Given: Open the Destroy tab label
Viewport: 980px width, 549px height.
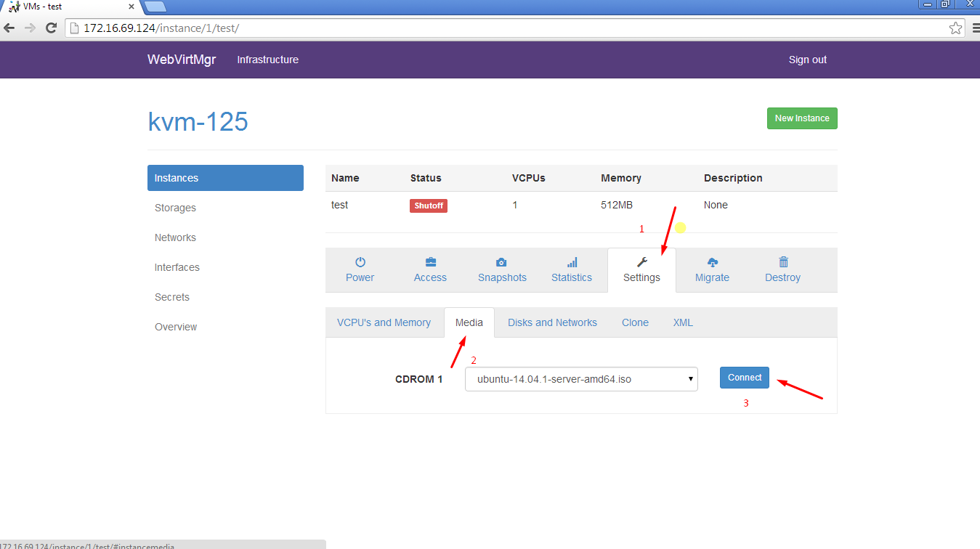Looking at the screenshot, I should click(782, 277).
